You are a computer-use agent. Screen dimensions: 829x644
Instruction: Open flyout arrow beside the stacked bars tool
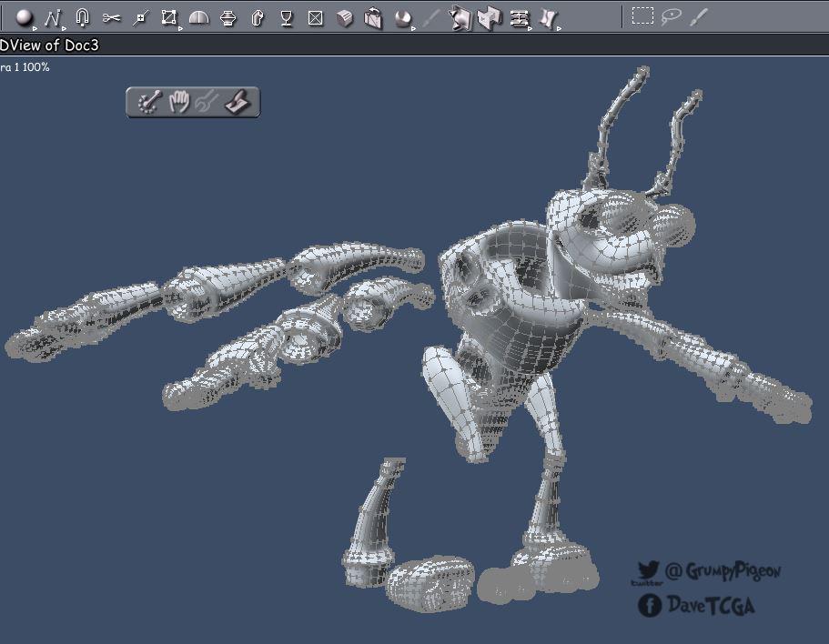(x=530, y=28)
